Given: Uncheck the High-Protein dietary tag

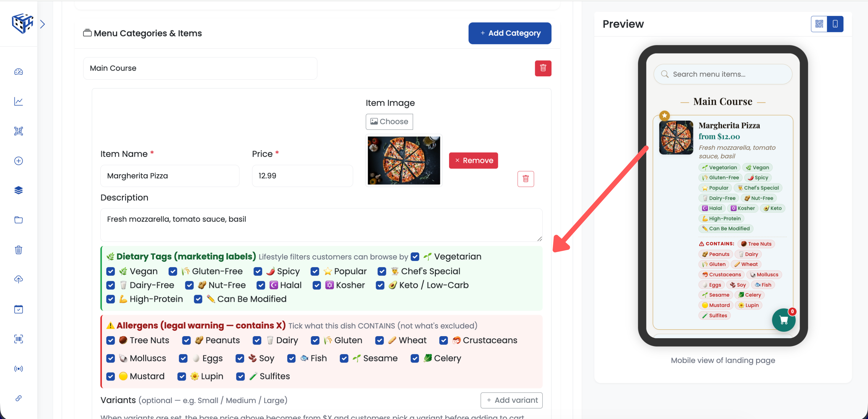Looking at the screenshot, I should click(111, 299).
